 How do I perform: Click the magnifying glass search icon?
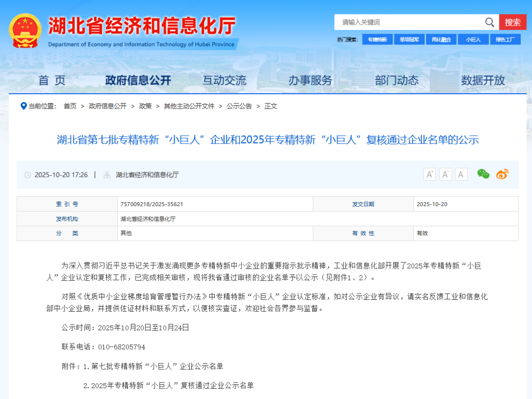(x=489, y=22)
